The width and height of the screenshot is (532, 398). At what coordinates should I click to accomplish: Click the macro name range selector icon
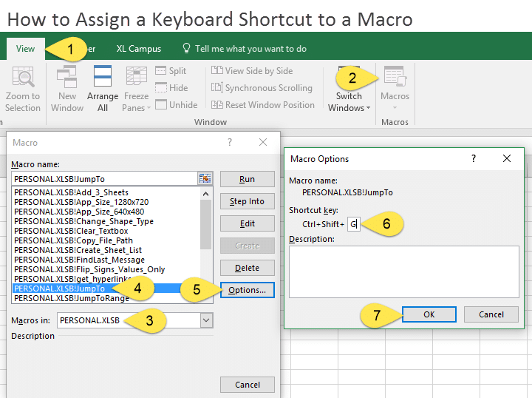[205, 178]
